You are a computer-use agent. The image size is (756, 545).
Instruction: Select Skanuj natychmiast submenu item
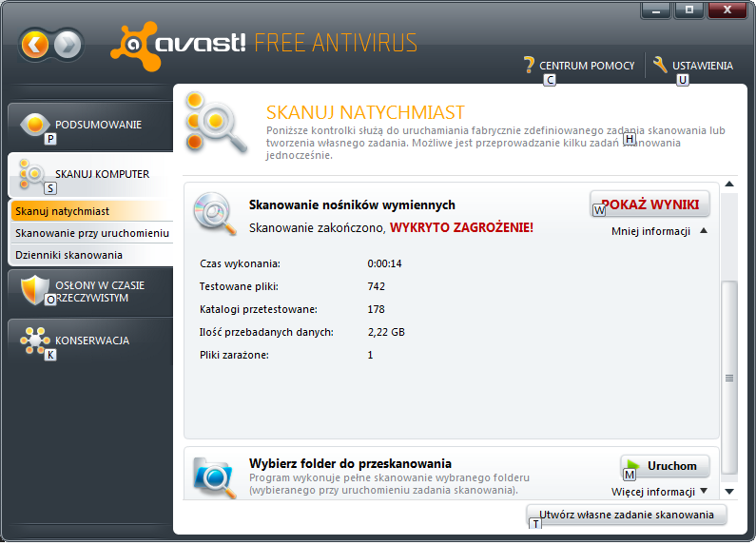(91, 211)
